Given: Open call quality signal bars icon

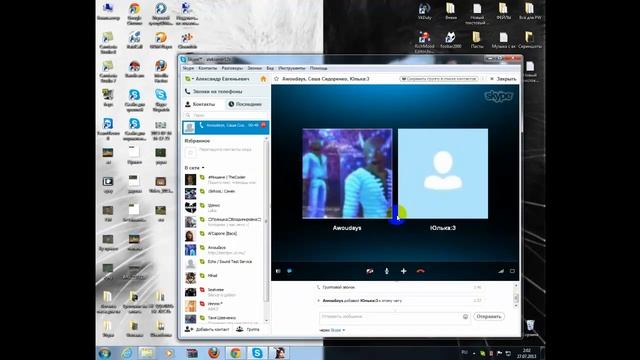Looking at the screenshot, I should pos(501,271).
